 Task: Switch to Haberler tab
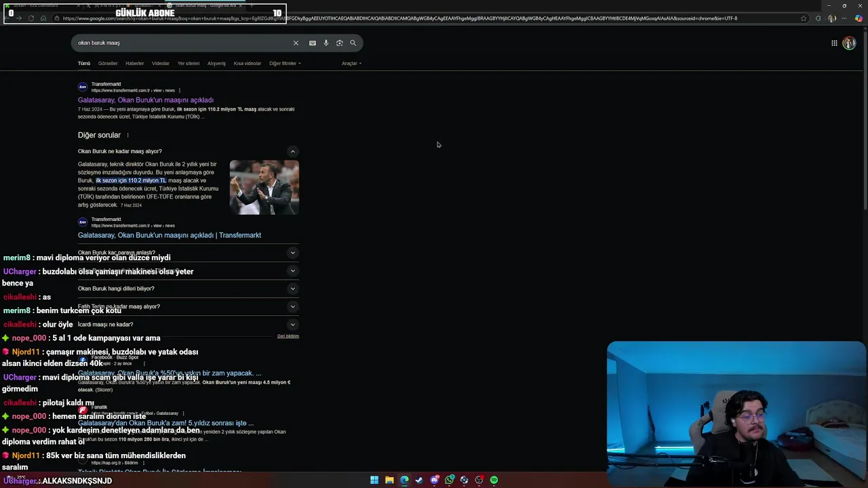click(x=134, y=63)
